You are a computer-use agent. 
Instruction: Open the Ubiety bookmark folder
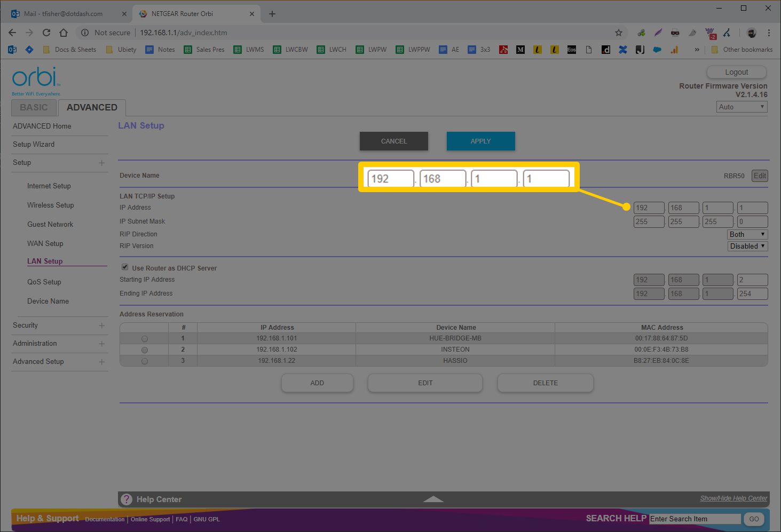(121, 50)
